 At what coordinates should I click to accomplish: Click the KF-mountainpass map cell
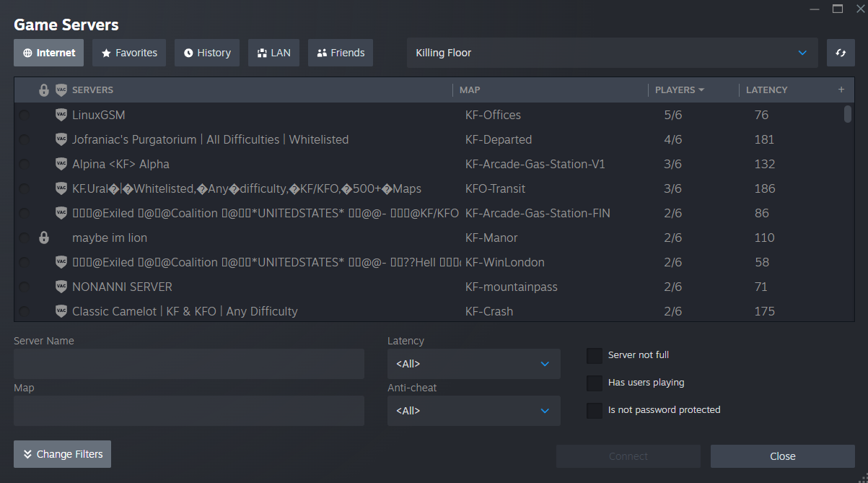click(512, 287)
